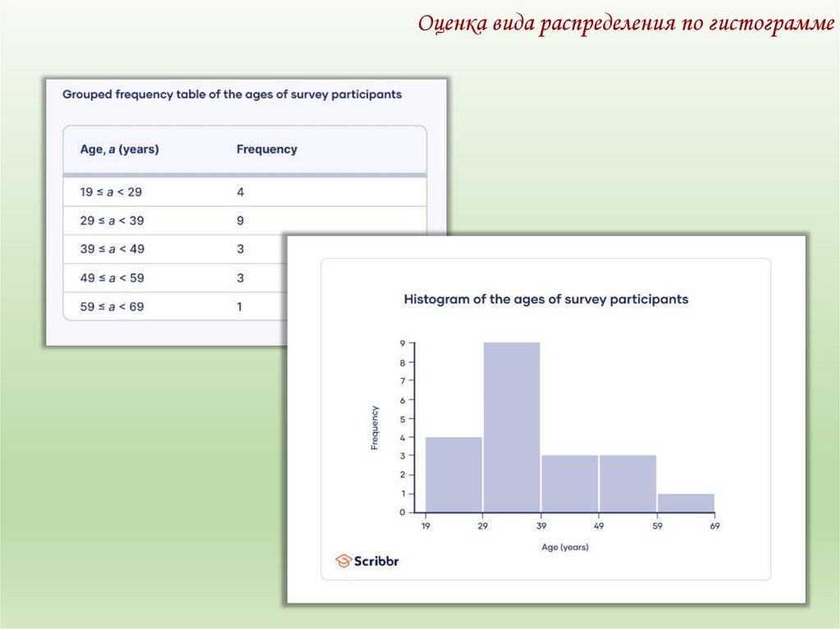This screenshot has height=629, width=840.
Task: Click 'Grouped frequency table of the ages' heading
Action: 232,94
